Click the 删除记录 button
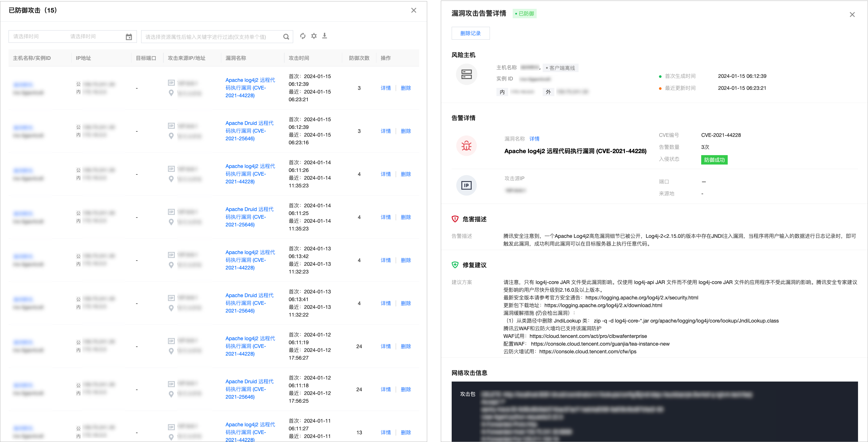Viewport: 868px width, 442px height. [x=470, y=33]
